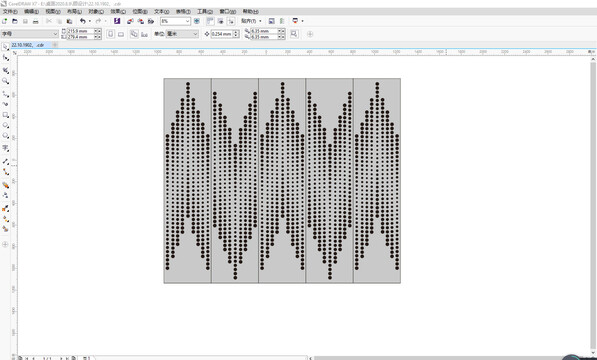Click the Publish to PDF icon

point(151,21)
